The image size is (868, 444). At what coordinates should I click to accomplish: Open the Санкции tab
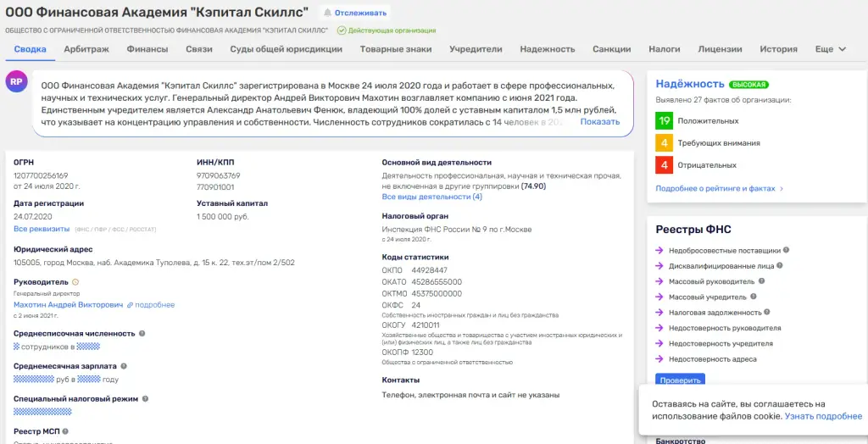click(x=612, y=49)
